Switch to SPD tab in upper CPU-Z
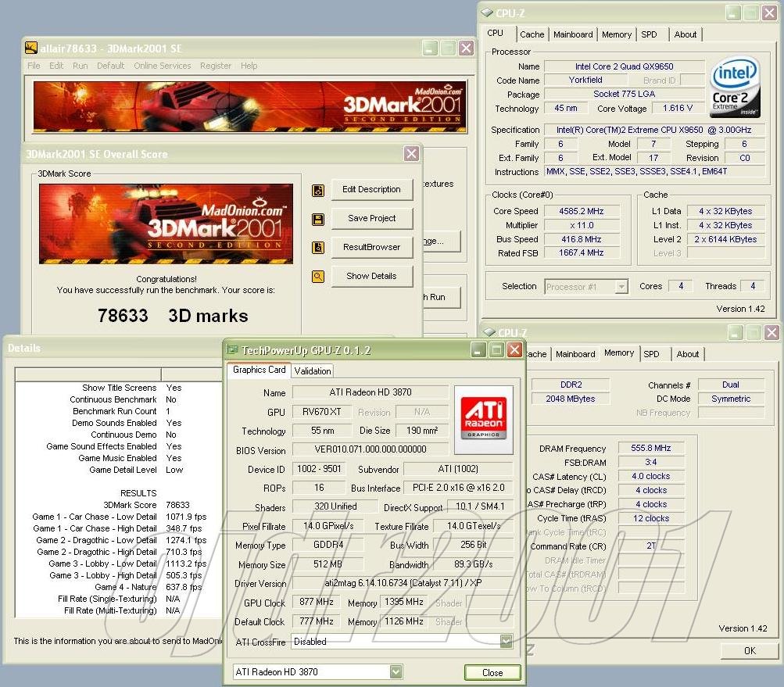This screenshot has height=687, width=784. pos(649,34)
